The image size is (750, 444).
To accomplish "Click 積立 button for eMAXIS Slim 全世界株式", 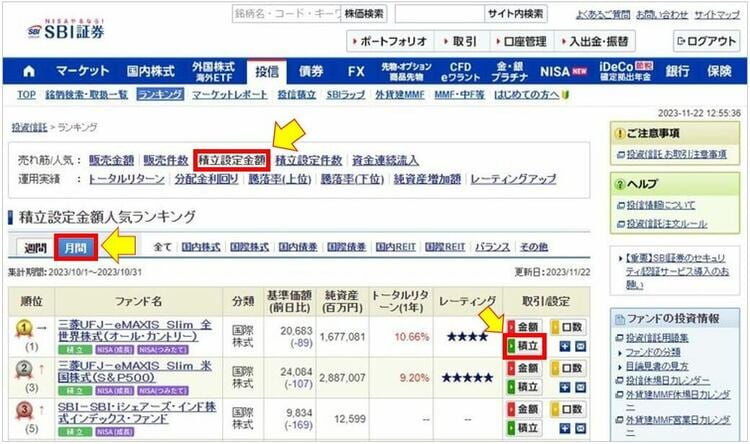I will point(524,346).
